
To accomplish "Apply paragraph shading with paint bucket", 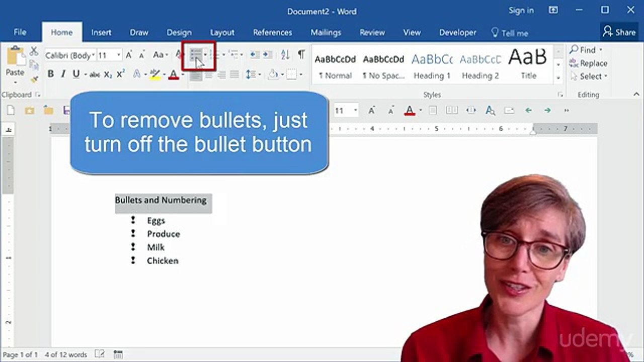I will click(x=273, y=74).
